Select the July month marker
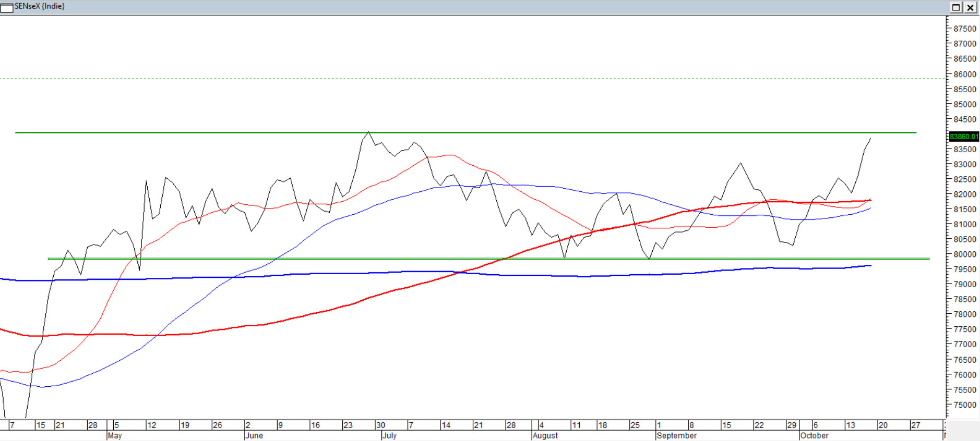980x441 pixels. click(389, 436)
